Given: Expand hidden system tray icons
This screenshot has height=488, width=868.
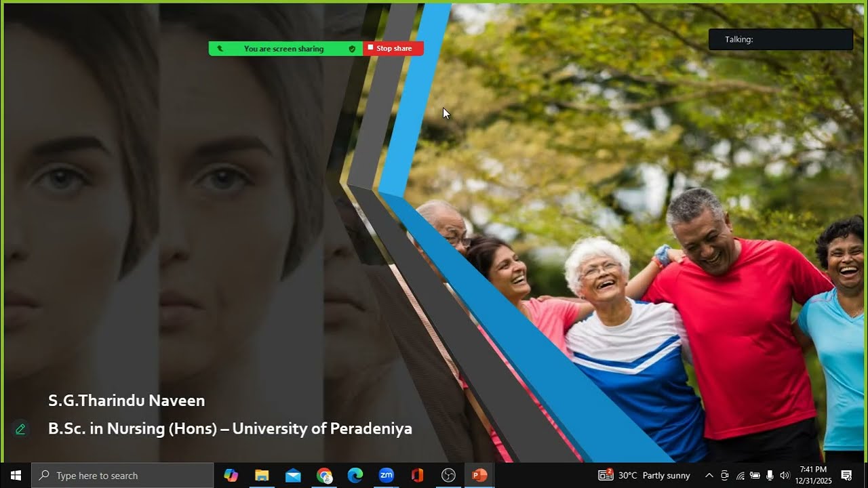Looking at the screenshot, I should pyautogui.click(x=709, y=475).
